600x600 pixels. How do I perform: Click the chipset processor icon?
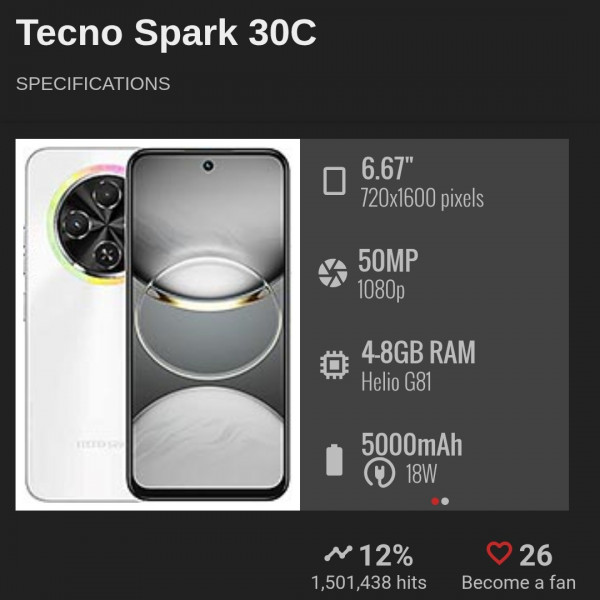click(334, 365)
